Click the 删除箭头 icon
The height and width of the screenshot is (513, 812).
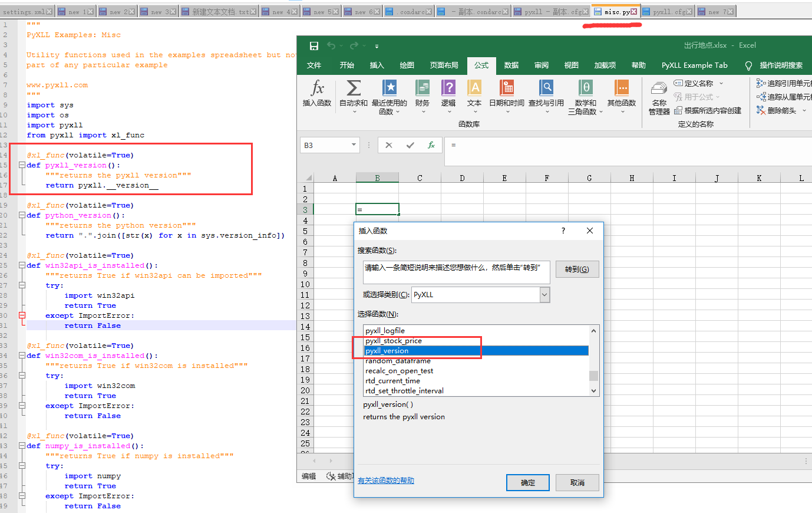point(761,110)
